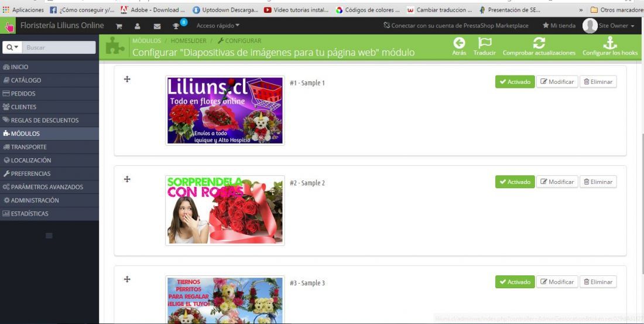Click Modificar for Sample 3
Viewport: 644px width, 324px height.
click(557, 282)
